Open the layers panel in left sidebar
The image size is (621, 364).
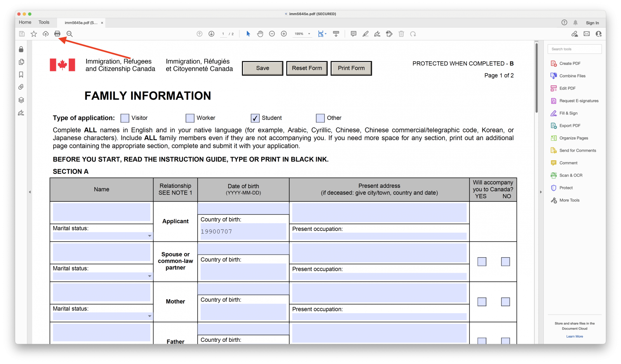click(21, 100)
